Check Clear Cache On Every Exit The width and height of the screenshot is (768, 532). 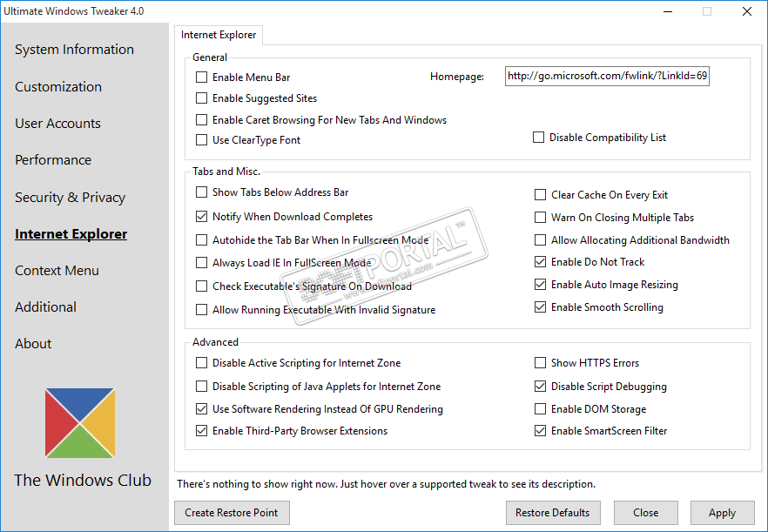tap(540, 195)
